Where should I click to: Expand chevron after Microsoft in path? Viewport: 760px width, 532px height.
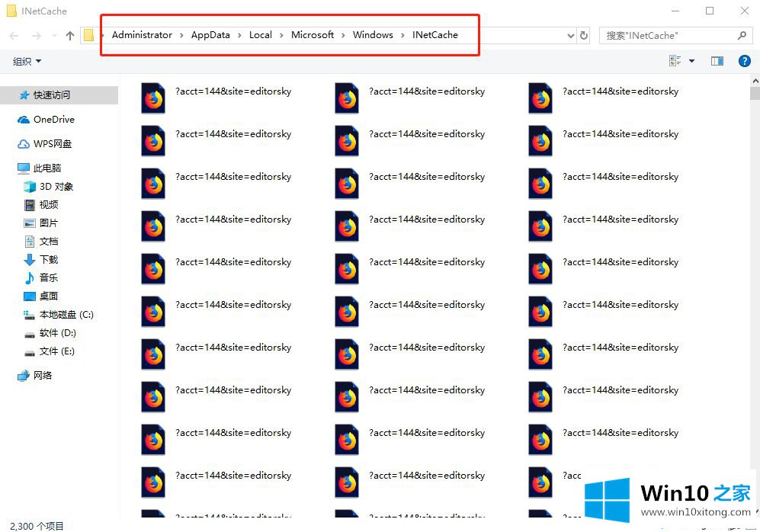tap(343, 35)
